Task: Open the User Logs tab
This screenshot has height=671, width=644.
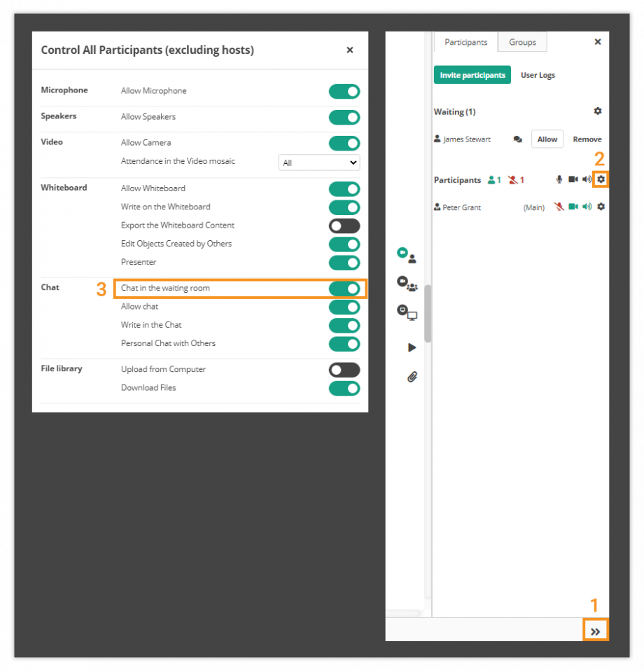Action: pyautogui.click(x=538, y=75)
